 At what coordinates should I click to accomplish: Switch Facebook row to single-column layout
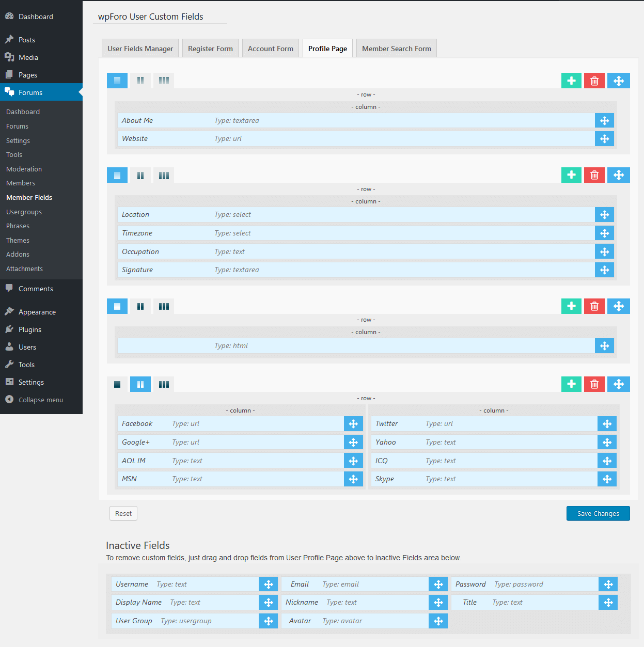coord(117,384)
